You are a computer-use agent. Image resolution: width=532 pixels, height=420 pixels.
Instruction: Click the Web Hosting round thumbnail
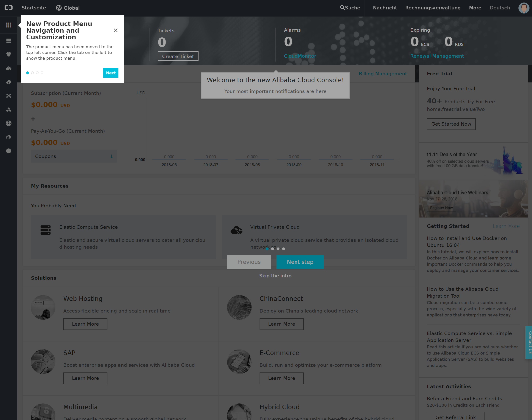point(43,307)
